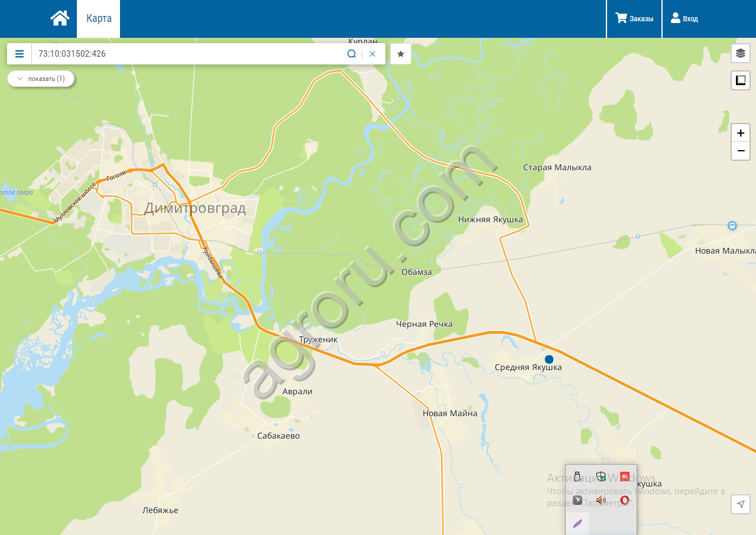
Task: Click the Черная Речка label
Action: (x=424, y=324)
